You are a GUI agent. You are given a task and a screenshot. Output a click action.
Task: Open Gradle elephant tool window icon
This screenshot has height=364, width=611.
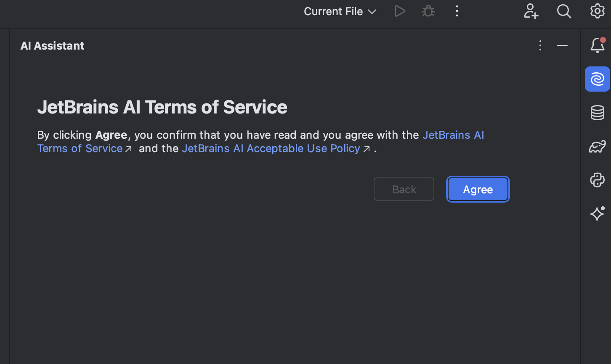point(598,147)
